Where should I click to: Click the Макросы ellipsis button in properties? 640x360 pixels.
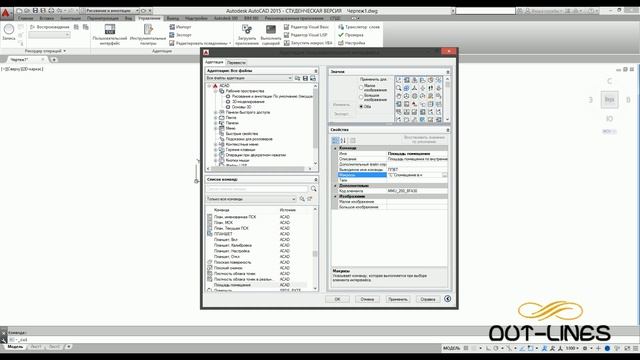tap(444, 175)
